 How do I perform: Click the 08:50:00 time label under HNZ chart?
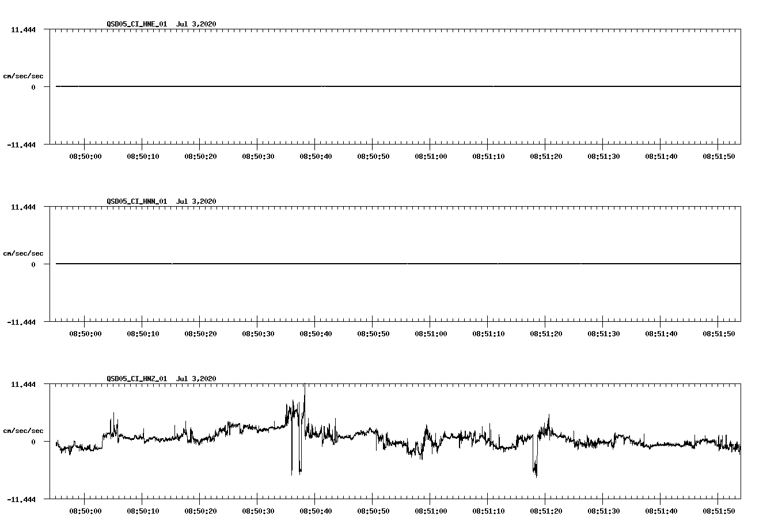[85, 511]
